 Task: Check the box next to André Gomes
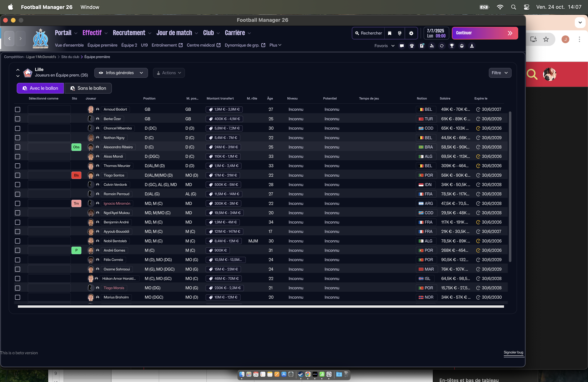coord(17,251)
